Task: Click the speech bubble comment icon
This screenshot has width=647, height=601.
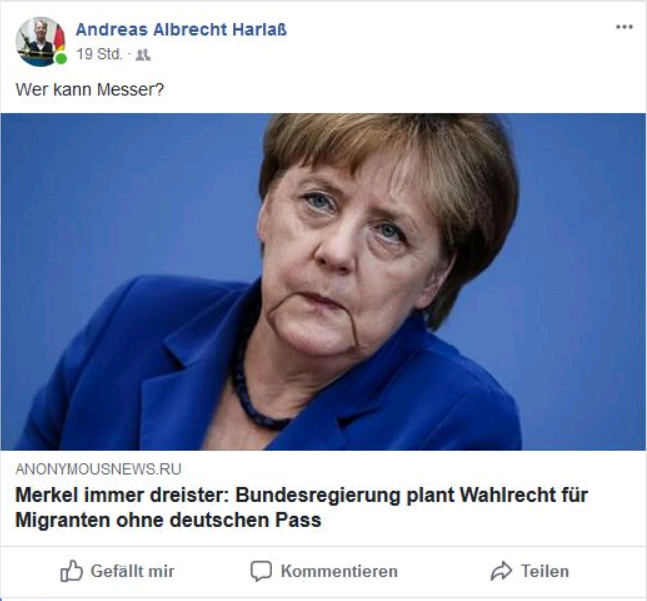Action: (x=261, y=571)
